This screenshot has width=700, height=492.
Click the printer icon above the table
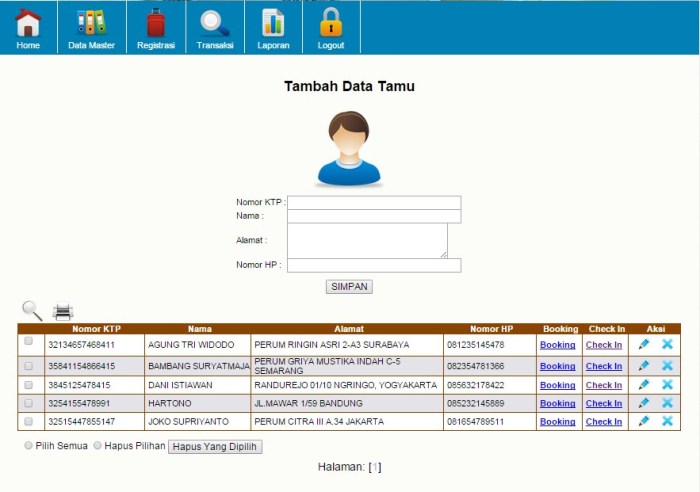(x=62, y=312)
